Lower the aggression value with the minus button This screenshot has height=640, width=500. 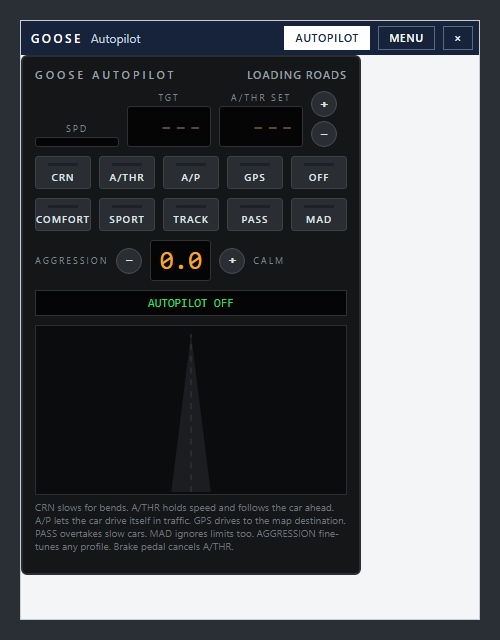129,260
